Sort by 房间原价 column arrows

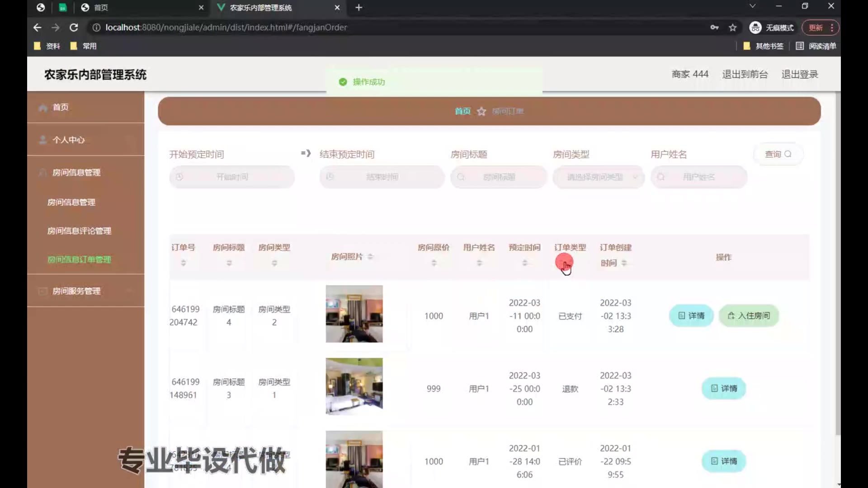(434, 263)
